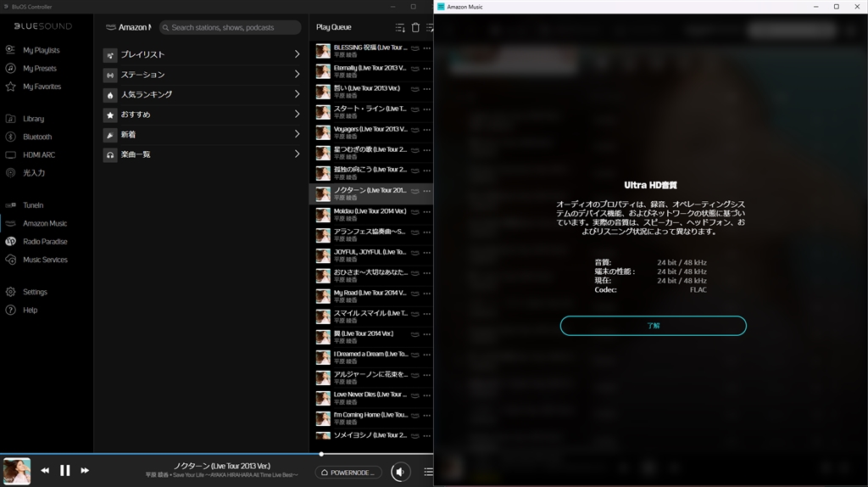
Task: Open options for BLESSING 祝福 track
Action: tap(427, 48)
